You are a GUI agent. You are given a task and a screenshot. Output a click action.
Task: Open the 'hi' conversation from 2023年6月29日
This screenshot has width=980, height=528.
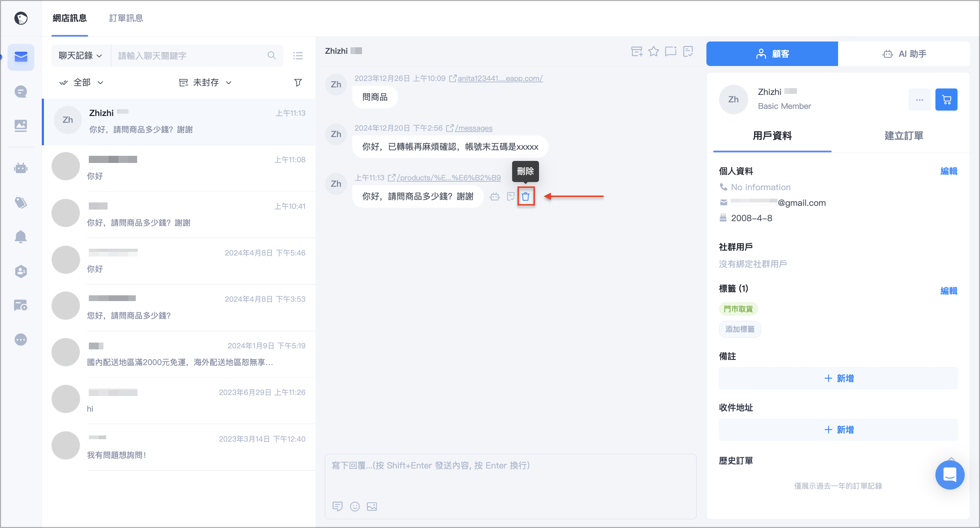tap(179, 400)
